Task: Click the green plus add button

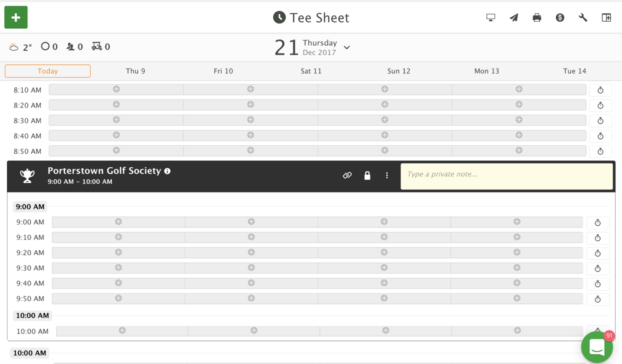Action: [16, 17]
